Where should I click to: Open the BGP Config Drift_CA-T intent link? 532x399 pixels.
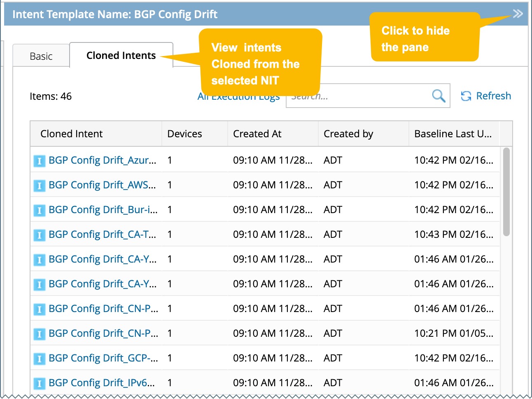click(102, 235)
